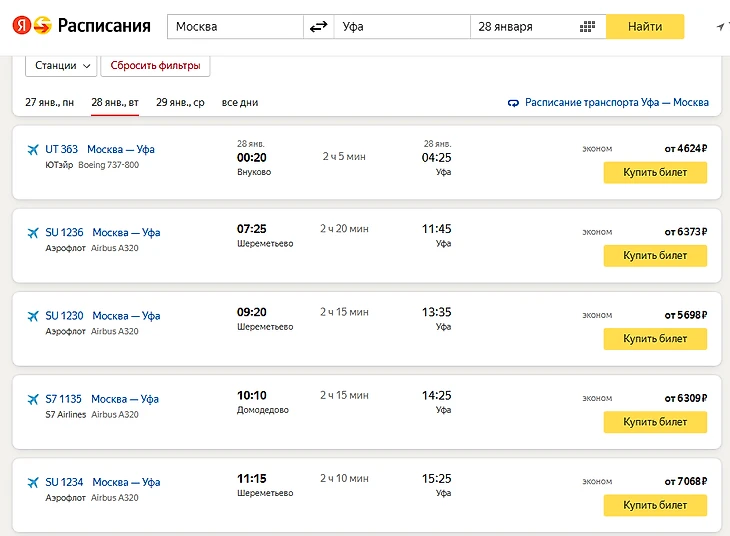The width and height of the screenshot is (730, 536).
Task: Click the plane icon next to SU 1234
Action: pos(32,482)
